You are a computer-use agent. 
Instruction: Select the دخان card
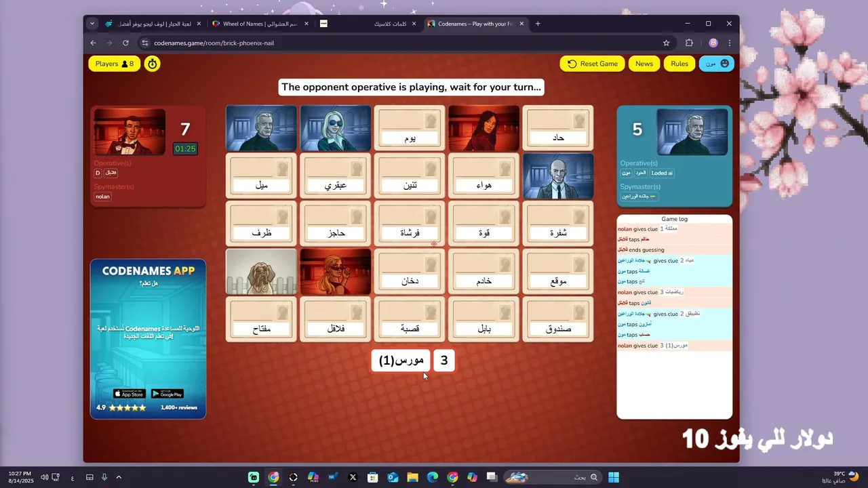(410, 272)
